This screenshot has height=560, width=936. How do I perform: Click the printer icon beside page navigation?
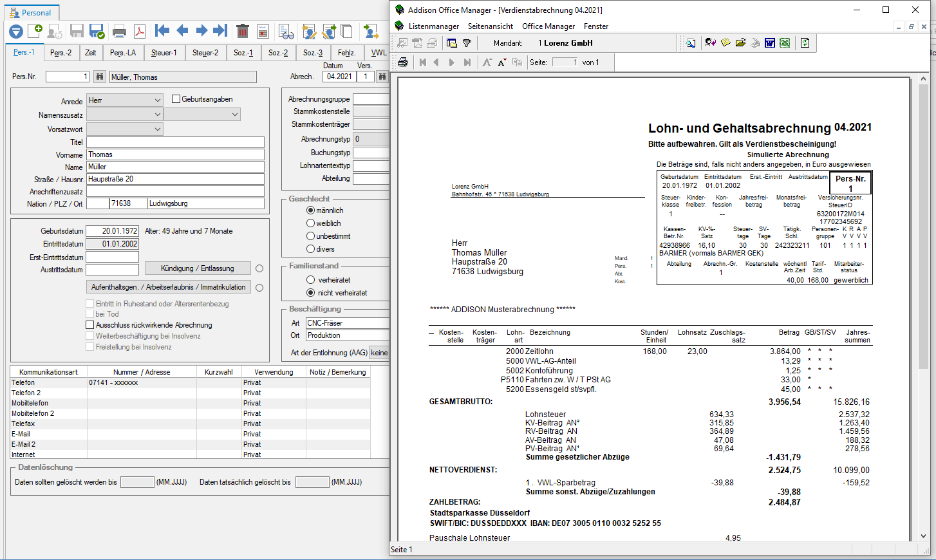pyautogui.click(x=403, y=62)
